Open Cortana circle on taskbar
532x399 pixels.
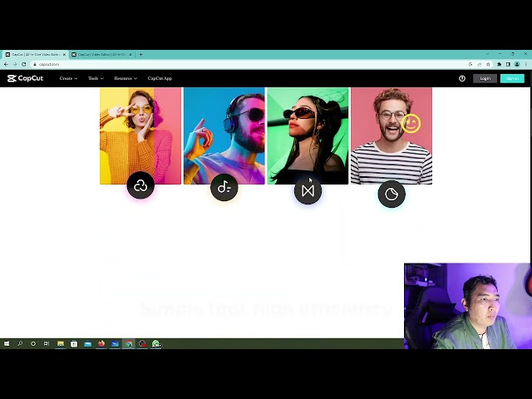point(33,343)
